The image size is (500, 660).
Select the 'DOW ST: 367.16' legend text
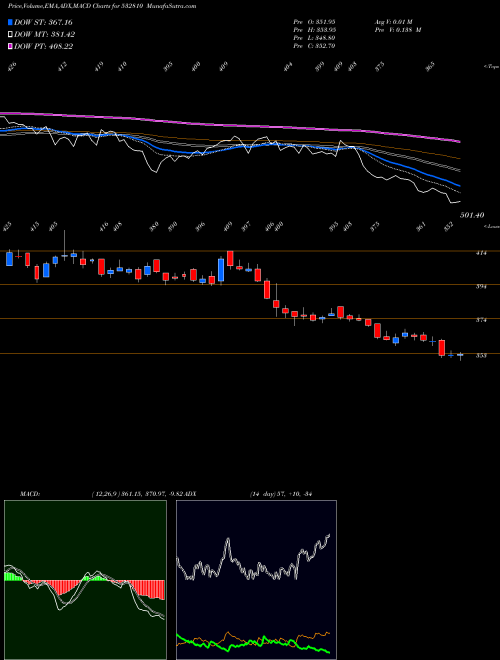click(43, 22)
